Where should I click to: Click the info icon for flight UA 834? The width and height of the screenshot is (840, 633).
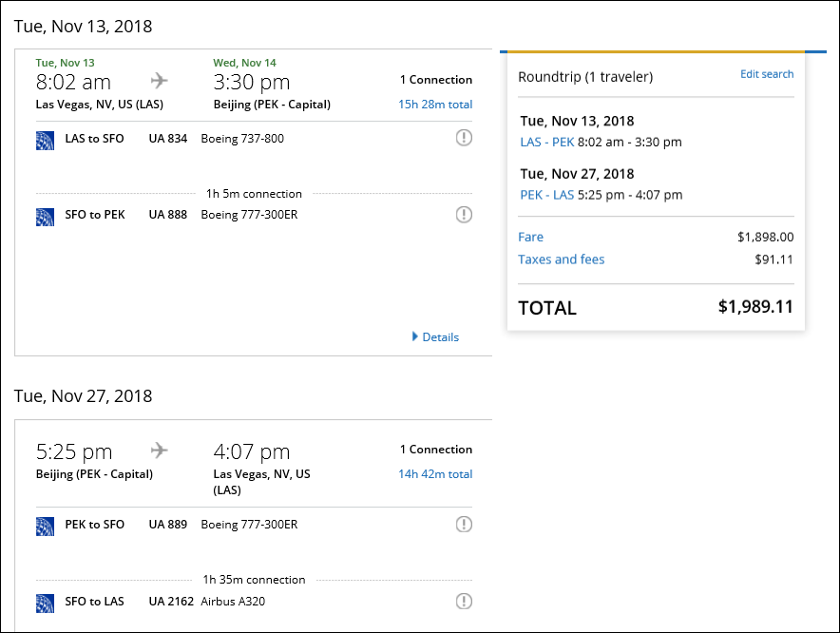(x=464, y=139)
